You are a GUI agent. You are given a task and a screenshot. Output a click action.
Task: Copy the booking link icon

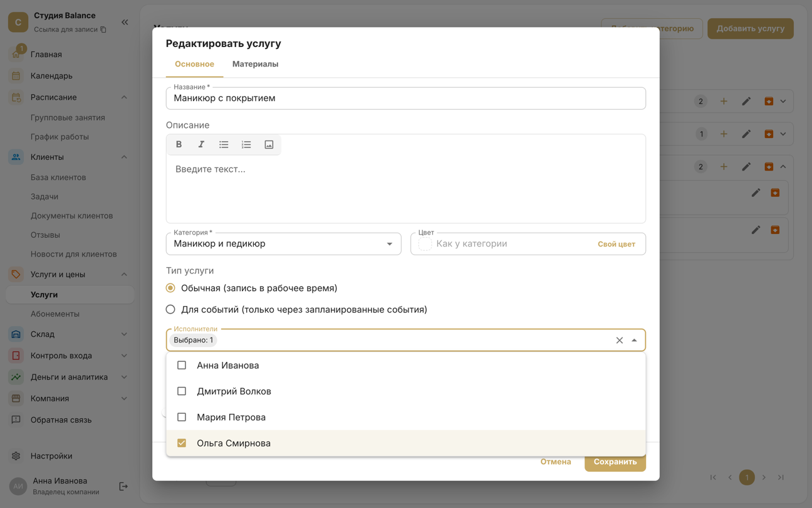point(103,29)
